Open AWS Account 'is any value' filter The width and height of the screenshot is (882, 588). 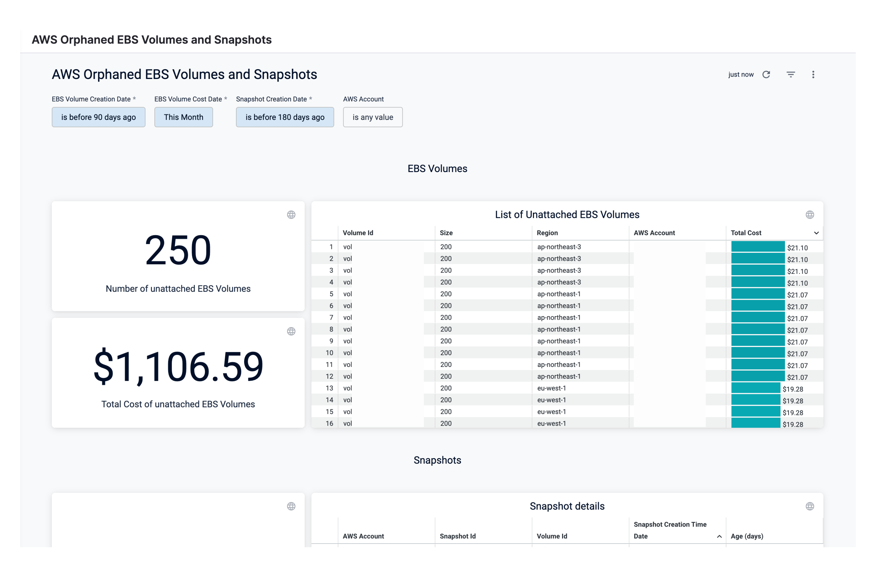point(372,117)
